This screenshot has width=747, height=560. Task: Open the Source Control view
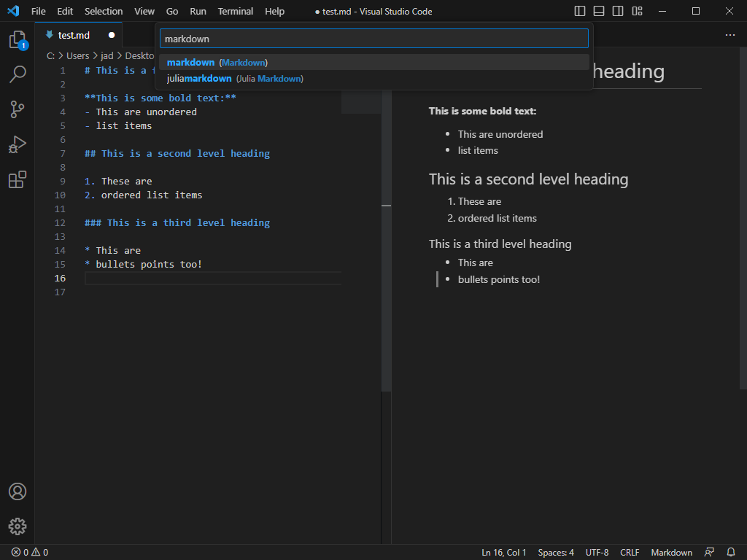(18, 109)
